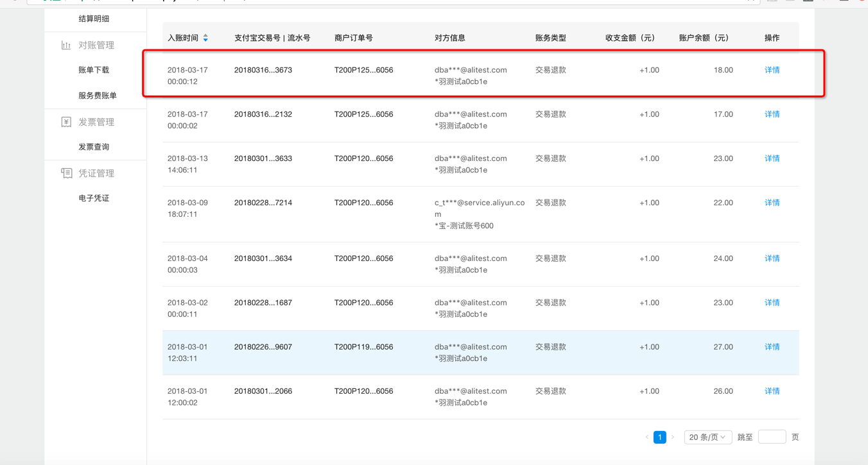The width and height of the screenshot is (868, 465).
Task: Click the c_t***@service.aliyun.com counterparty cell
Action: pyautogui.click(x=480, y=208)
